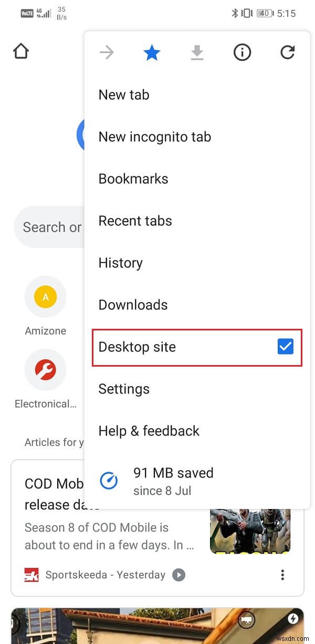315x644 pixels.
Task: Open the Electronical shortcut icon
Action: point(46,370)
